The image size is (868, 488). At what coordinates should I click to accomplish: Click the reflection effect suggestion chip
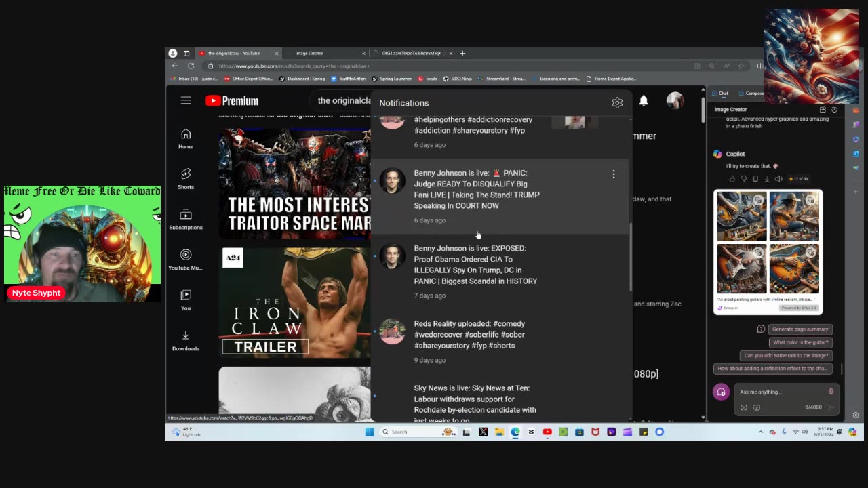click(x=772, y=369)
